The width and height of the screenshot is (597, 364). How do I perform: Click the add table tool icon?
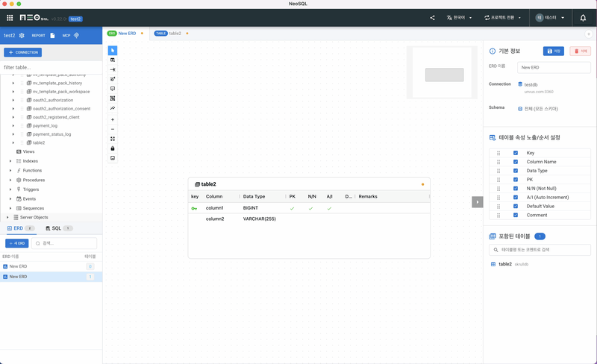(113, 60)
